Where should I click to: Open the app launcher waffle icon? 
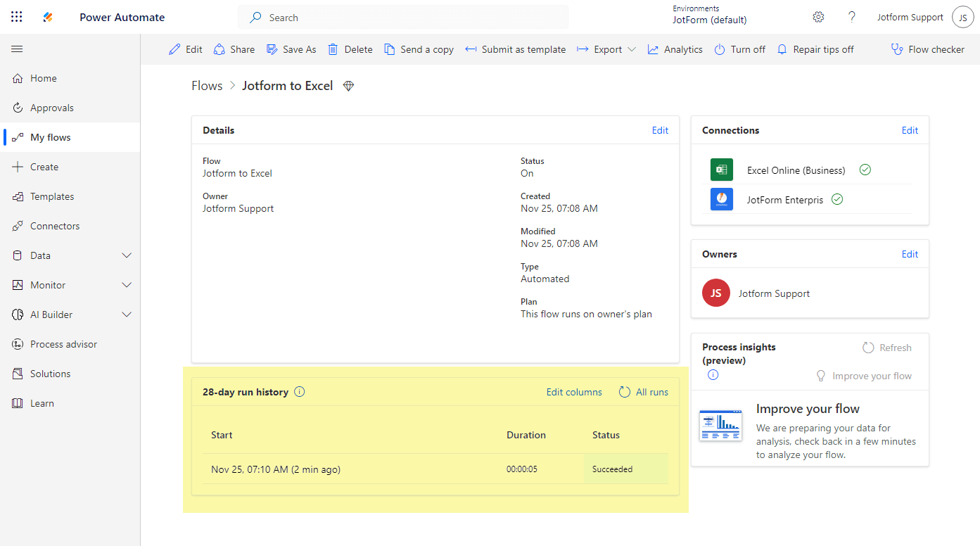pyautogui.click(x=17, y=17)
